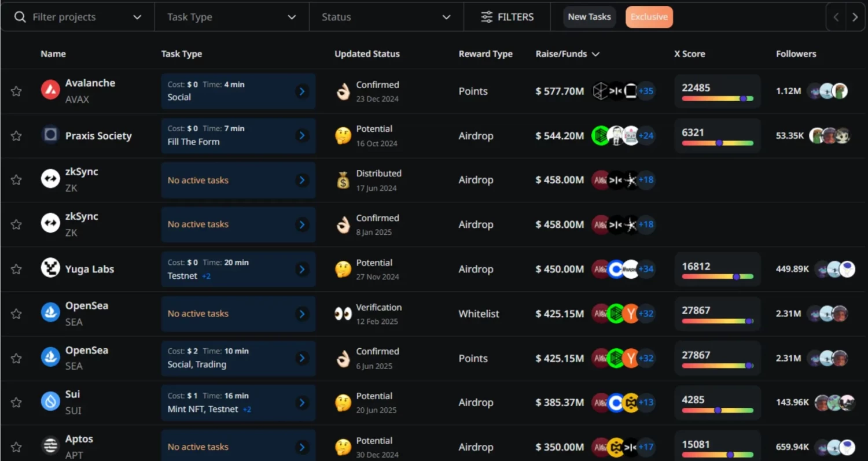Expand Praxis Society Fill The Form arrow
The width and height of the screenshot is (868, 461).
[x=301, y=136]
